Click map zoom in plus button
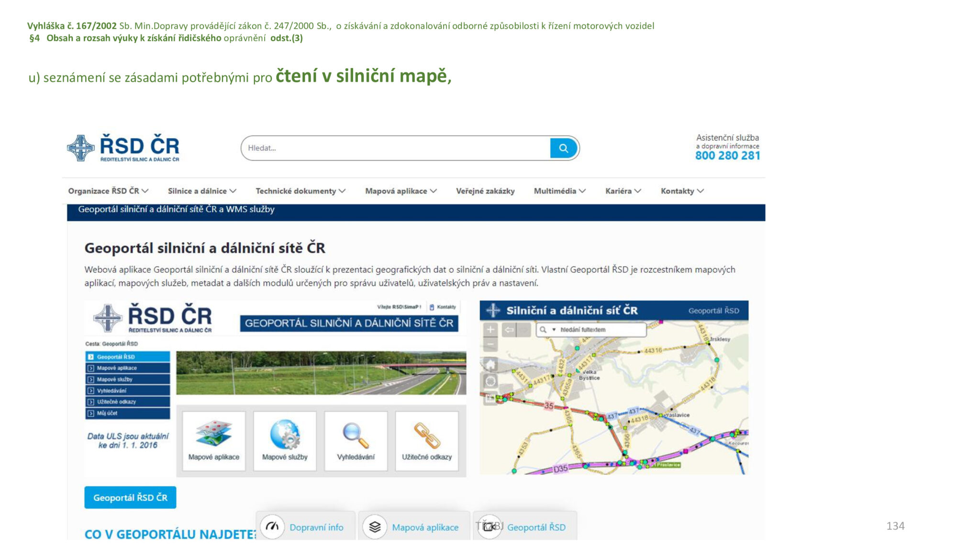Screen dimensions: 980x551 490,330
